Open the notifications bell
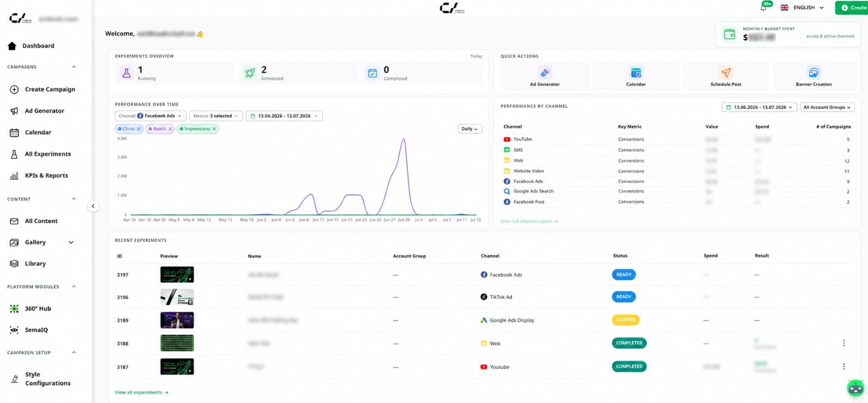Viewport: 868px width, 403px height. point(763,8)
